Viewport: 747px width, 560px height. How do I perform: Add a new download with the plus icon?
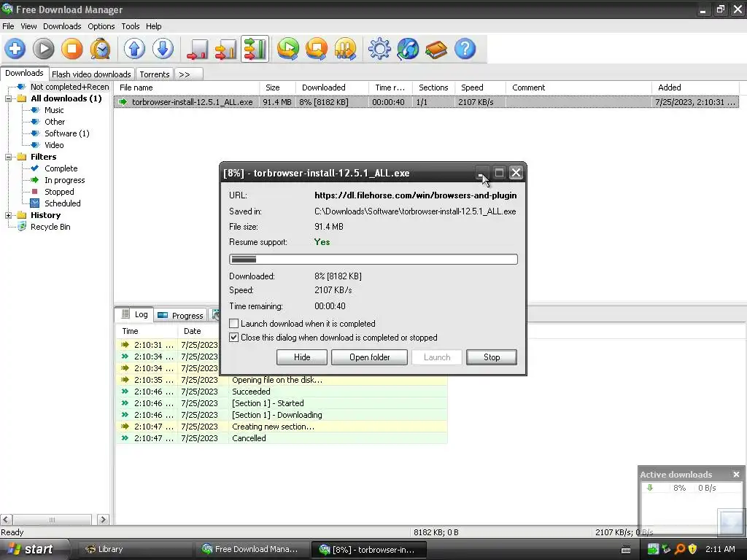pos(15,49)
